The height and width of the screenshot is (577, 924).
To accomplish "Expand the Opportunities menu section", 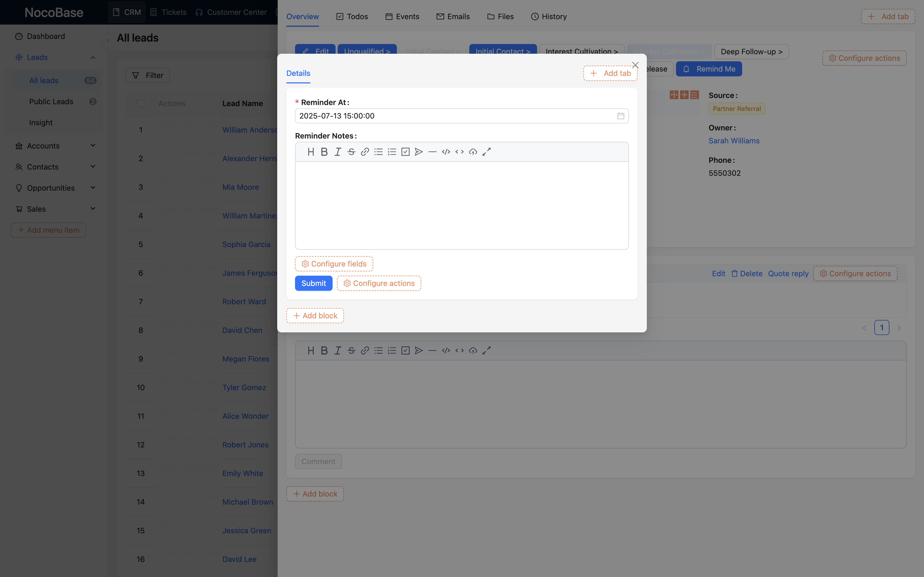I will (x=93, y=188).
